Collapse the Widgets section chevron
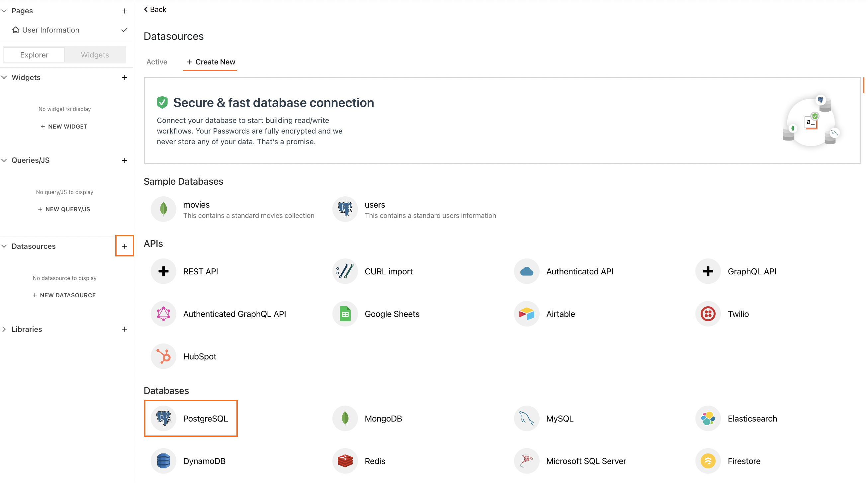 [4, 77]
